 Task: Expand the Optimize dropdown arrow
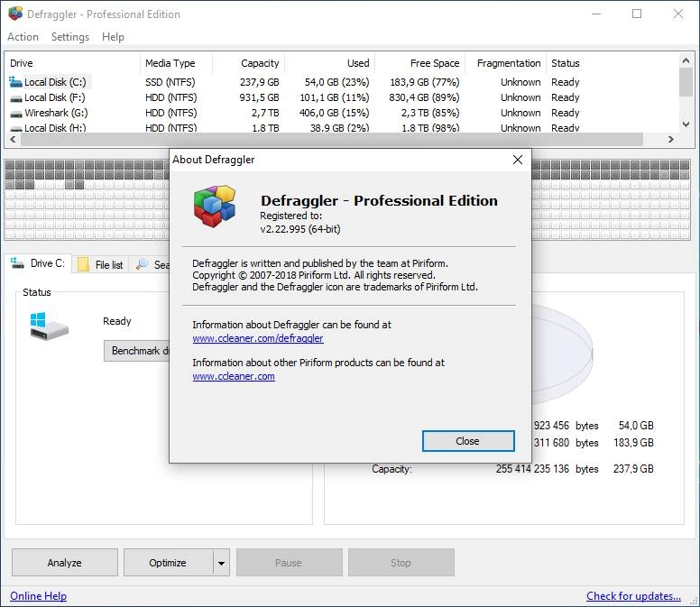pyautogui.click(x=221, y=563)
